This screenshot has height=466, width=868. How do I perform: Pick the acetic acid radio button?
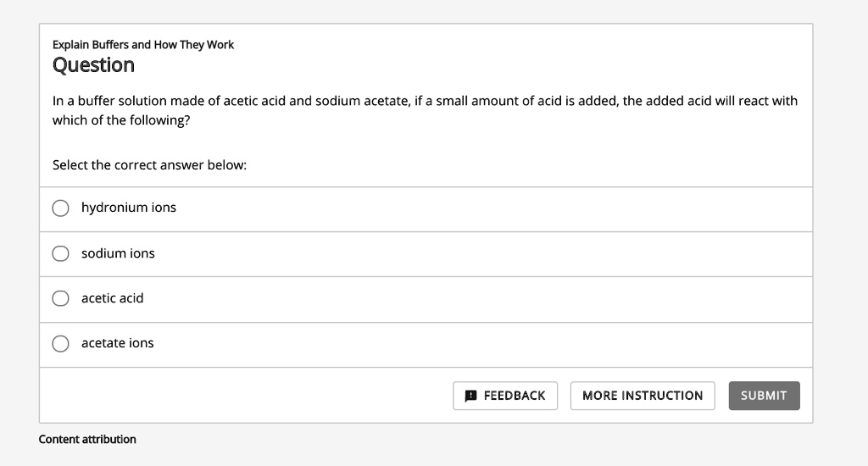pyautogui.click(x=60, y=298)
